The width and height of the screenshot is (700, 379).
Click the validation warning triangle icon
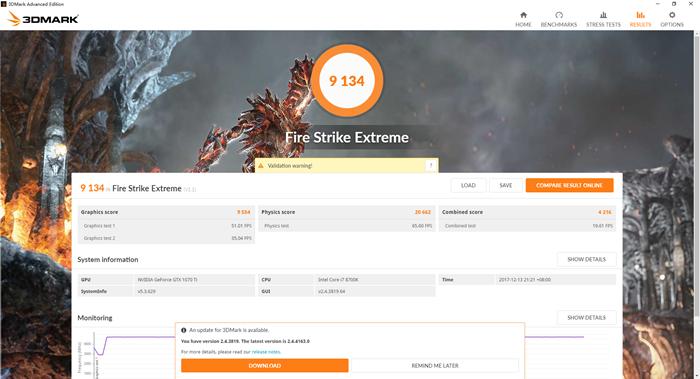[x=261, y=166]
